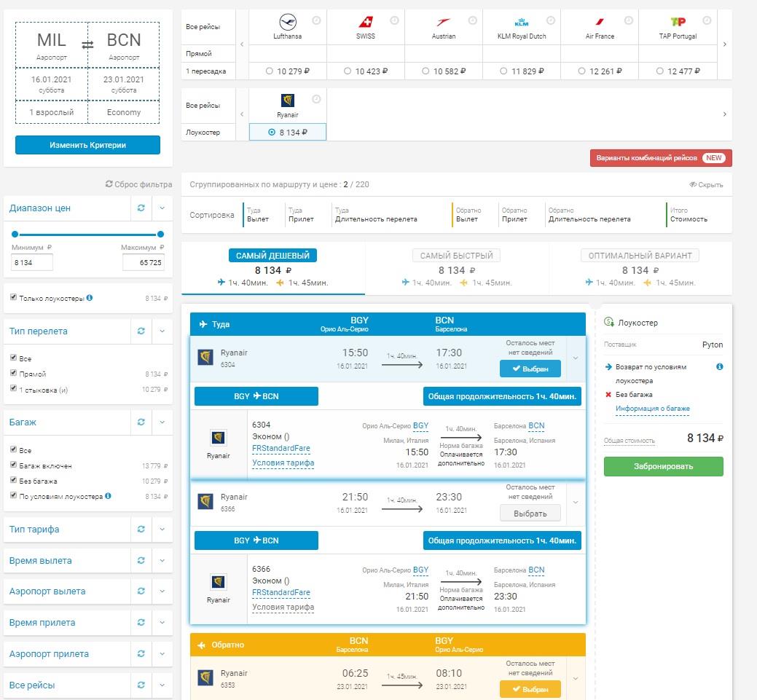Viewport: 757px width, 700px height.
Task: Reset the Аэропорт прилета filter refresh icon
Action: [141, 653]
